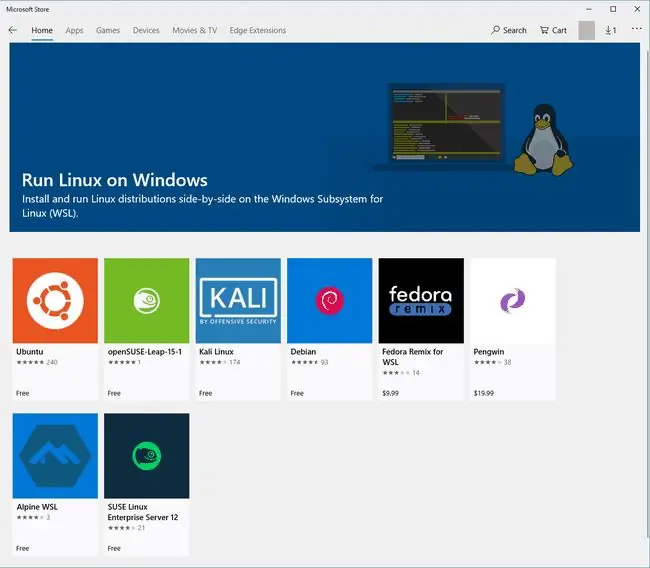Click the Kali Linux rating with 174 reviews
Screen dimensions: 650x568
coord(220,362)
